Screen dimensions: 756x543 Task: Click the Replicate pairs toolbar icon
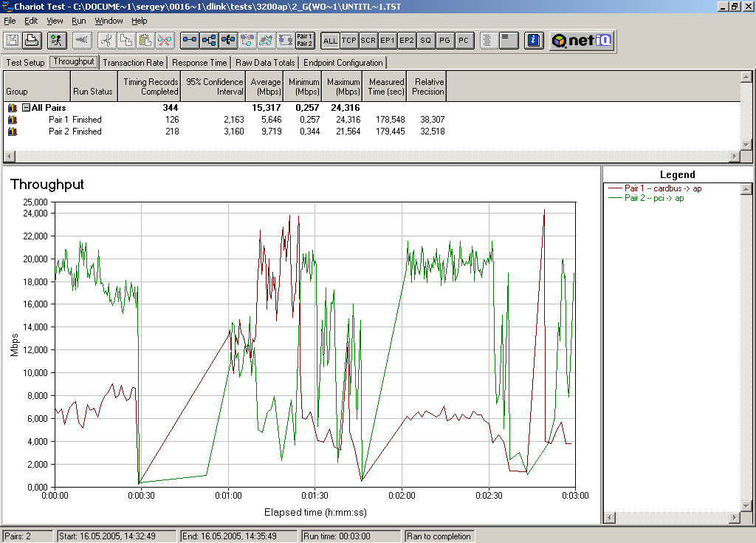point(247,41)
